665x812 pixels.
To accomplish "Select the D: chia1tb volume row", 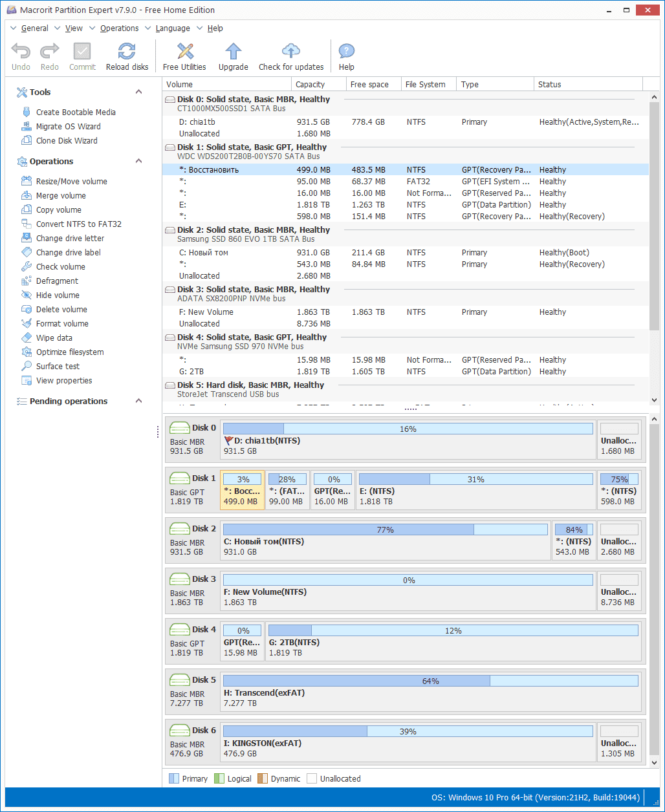I will (x=405, y=122).
